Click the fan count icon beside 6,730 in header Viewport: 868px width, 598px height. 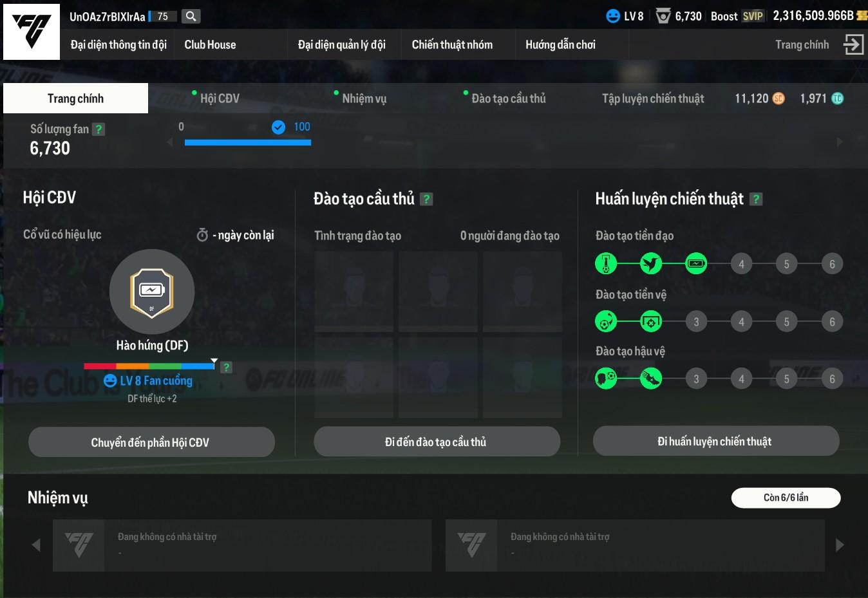(x=663, y=16)
